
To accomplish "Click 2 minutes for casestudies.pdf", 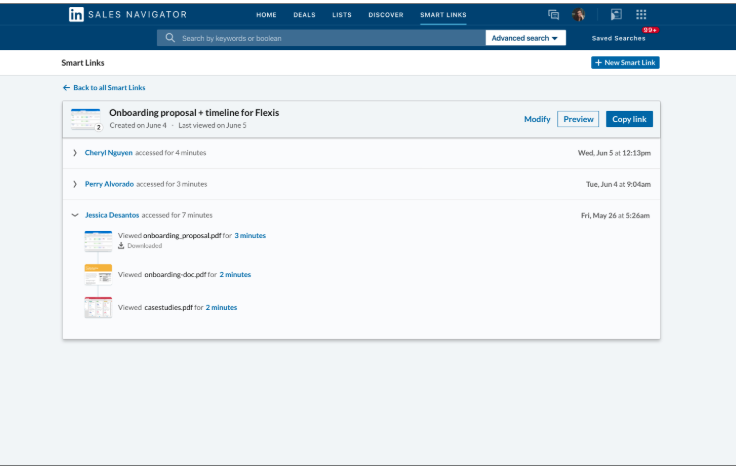I will click(x=221, y=308).
